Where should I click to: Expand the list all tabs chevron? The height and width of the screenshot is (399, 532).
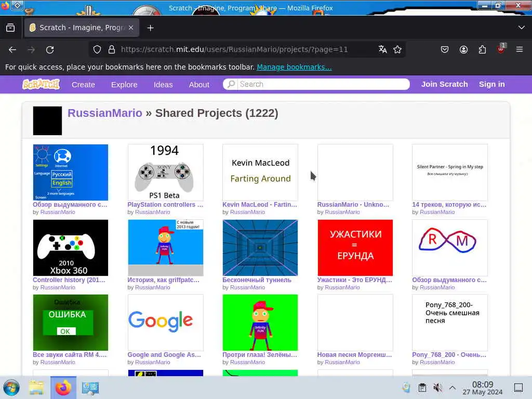point(522,28)
